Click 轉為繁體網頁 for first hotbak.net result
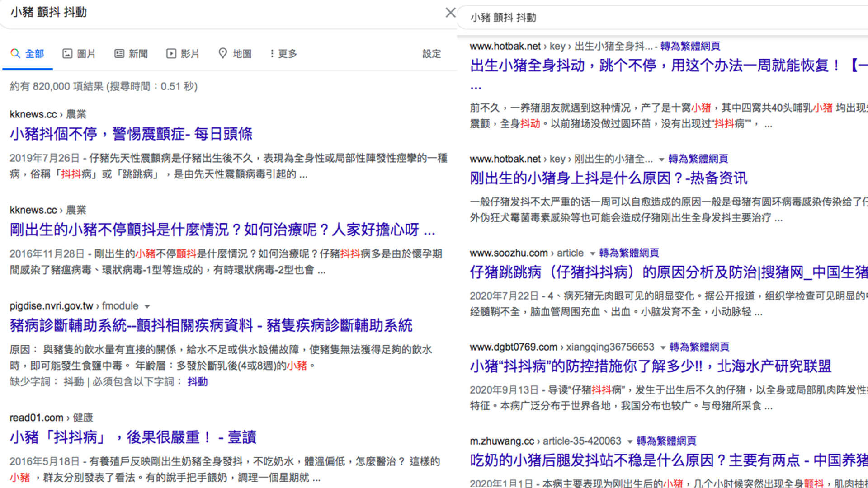The image size is (868, 488). (x=690, y=46)
